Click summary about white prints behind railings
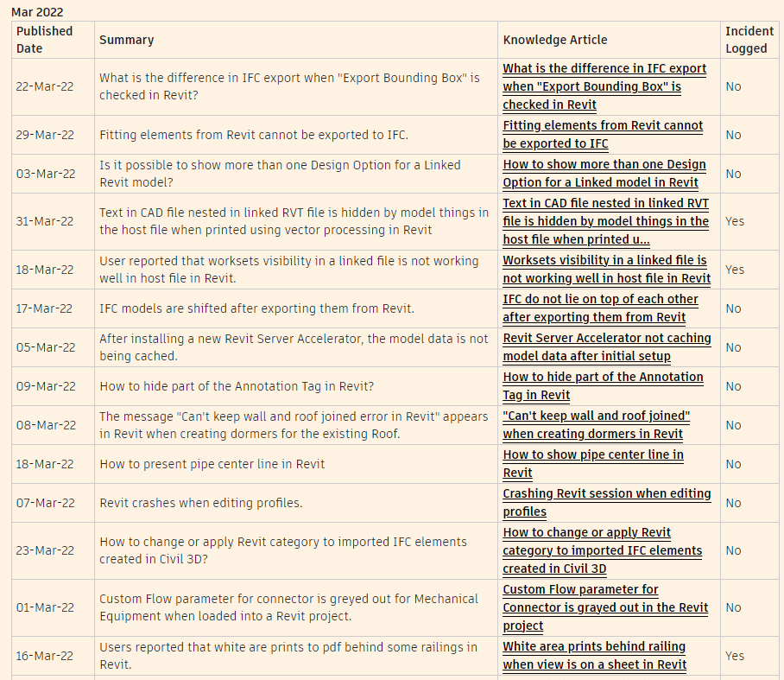Viewport: 784px width, 680px height. [288, 656]
